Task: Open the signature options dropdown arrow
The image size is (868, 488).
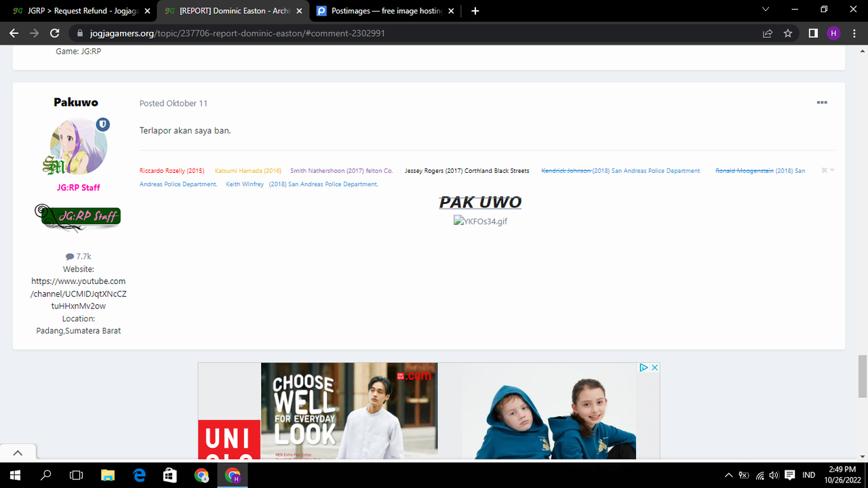Action: click(x=832, y=170)
